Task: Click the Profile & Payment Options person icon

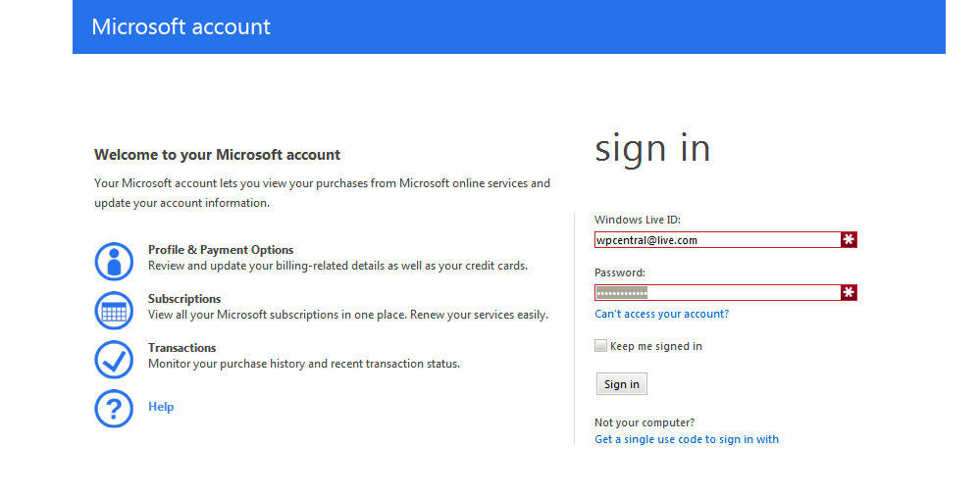Action: pyautogui.click(x=114, y=261)
